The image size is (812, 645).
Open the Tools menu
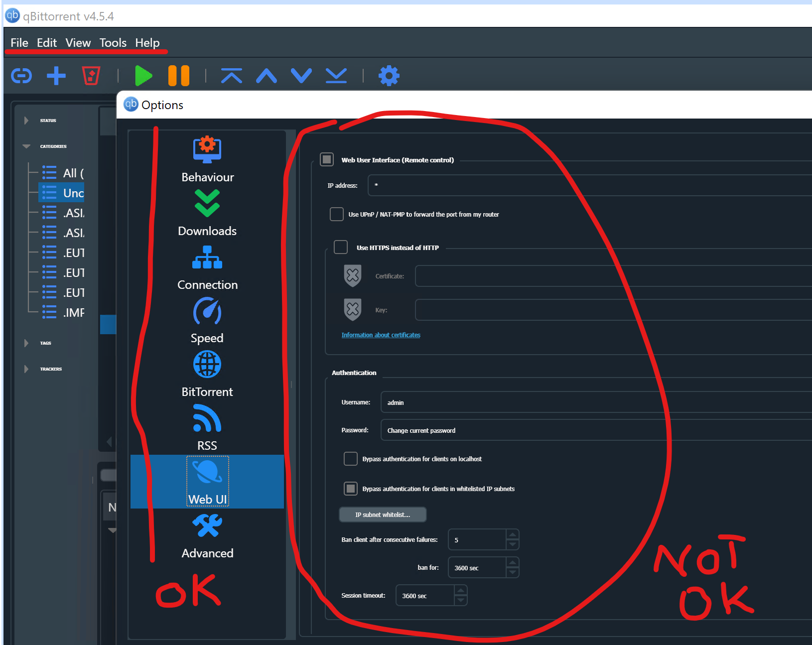coord(113,43)
